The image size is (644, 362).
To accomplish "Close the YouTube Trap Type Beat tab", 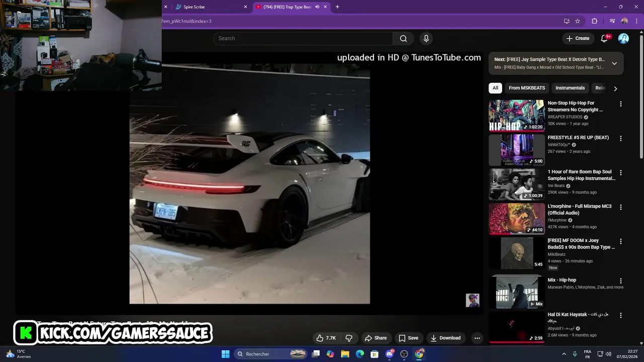I will 326,7.
